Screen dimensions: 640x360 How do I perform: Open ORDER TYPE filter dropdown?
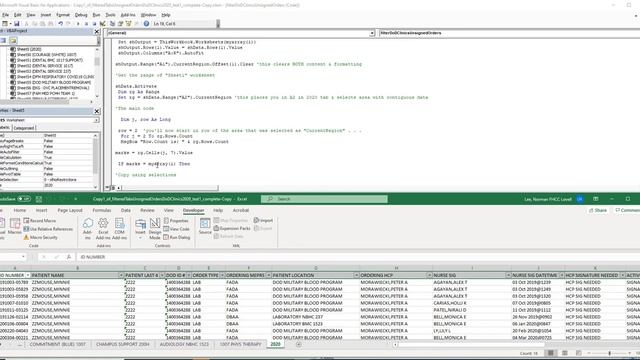222,276
